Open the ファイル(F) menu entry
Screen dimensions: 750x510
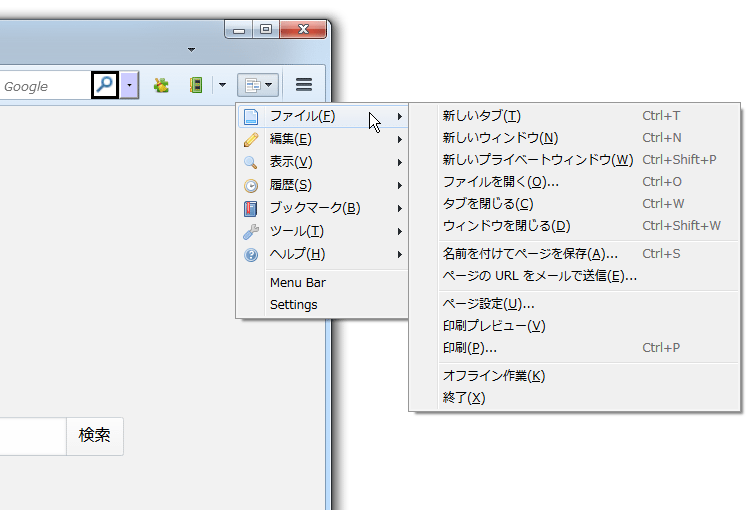pyautogui.click(x=323, y=116)
